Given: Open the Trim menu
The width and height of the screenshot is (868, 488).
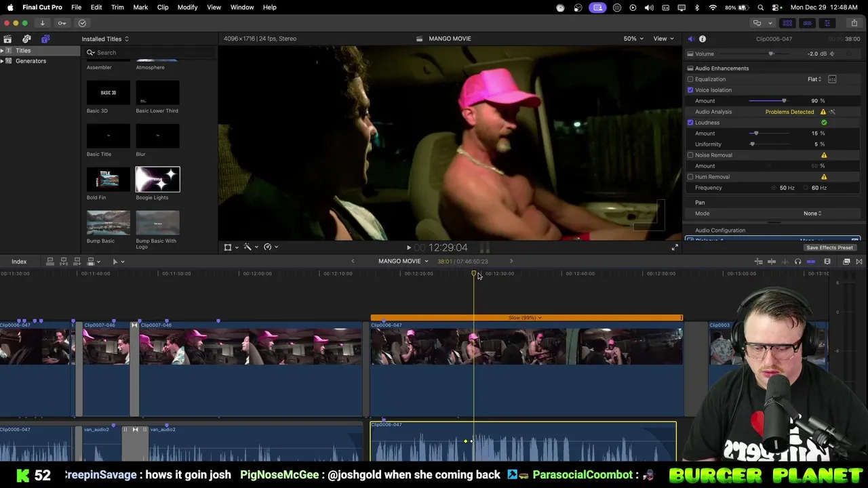Looking at the screenshot, I should click(117, 7).
